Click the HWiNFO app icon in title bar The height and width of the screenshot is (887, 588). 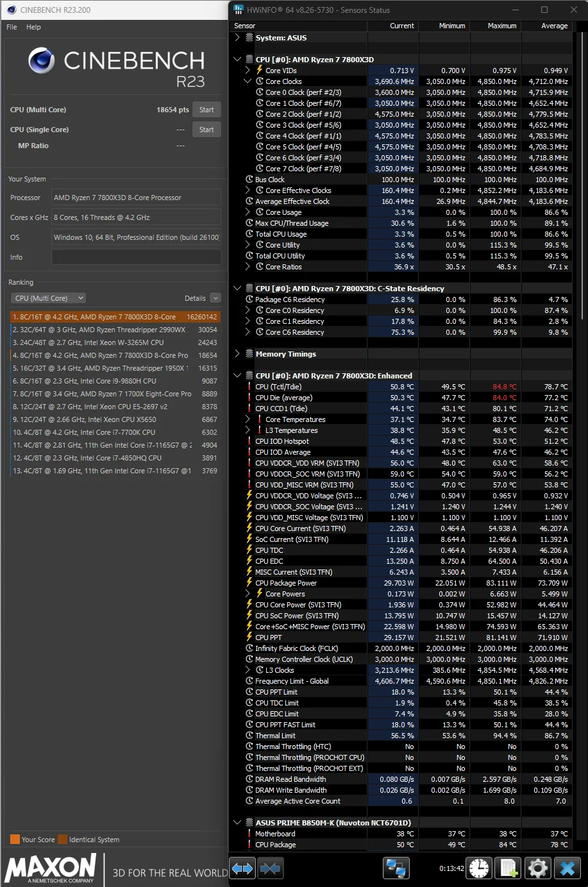coord(239,10)
